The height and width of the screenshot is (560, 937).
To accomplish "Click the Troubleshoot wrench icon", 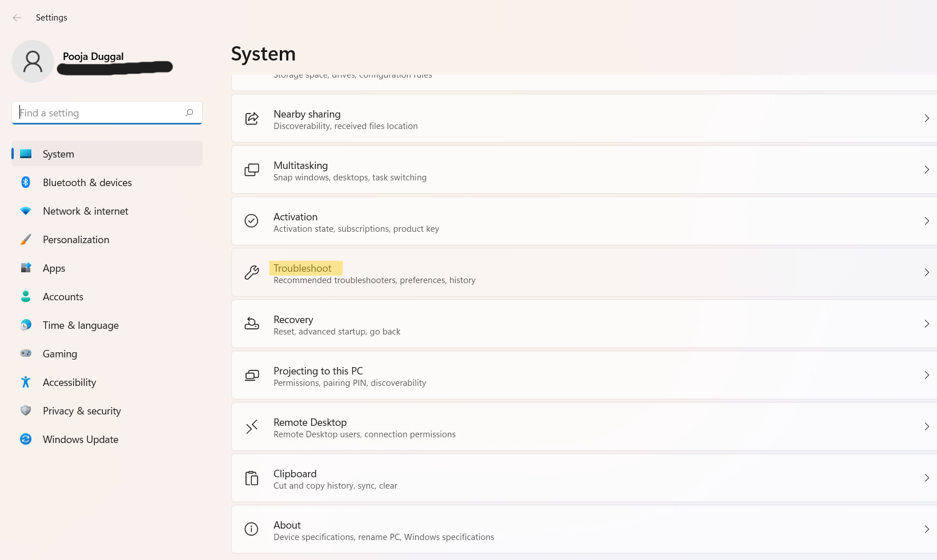I will pos(252,273).
